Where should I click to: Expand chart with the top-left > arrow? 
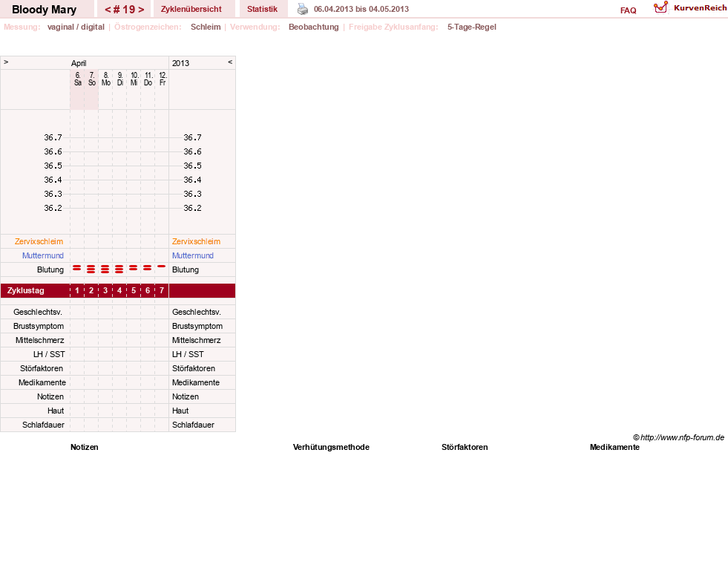(6, 62)
